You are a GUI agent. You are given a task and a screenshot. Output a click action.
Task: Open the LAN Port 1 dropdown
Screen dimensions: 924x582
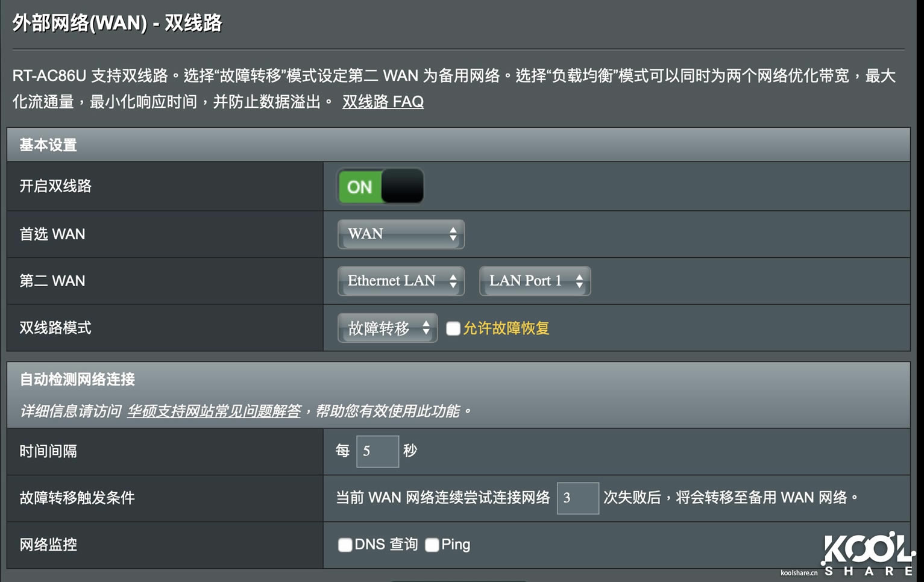click(535, 281)
